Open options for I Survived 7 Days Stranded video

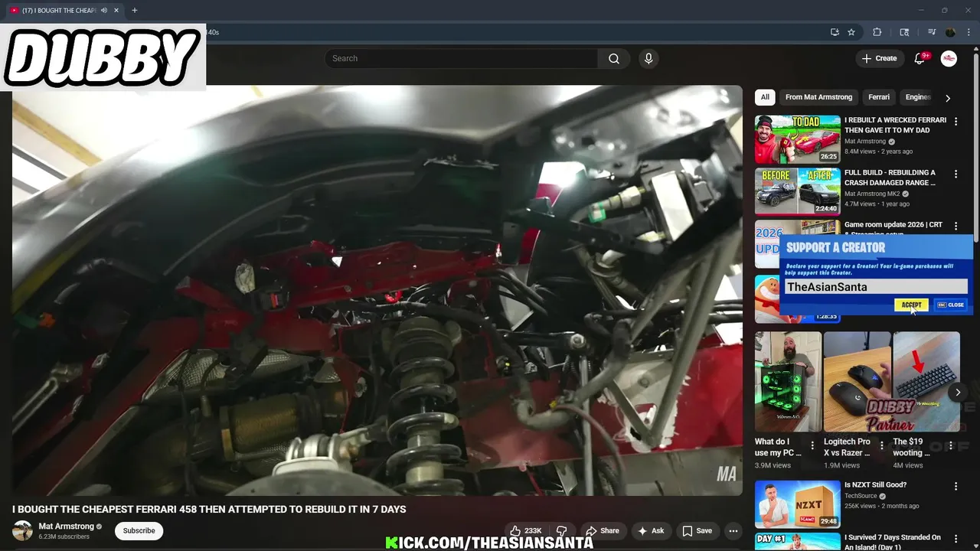pos(955,540)
